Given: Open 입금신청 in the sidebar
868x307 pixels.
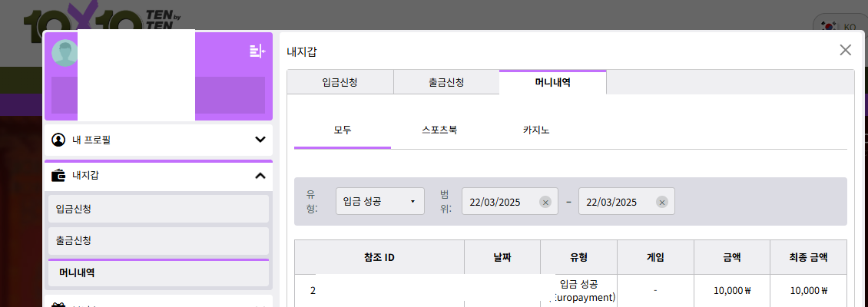Looking at the screenshot, I should (x=158, y=209).
